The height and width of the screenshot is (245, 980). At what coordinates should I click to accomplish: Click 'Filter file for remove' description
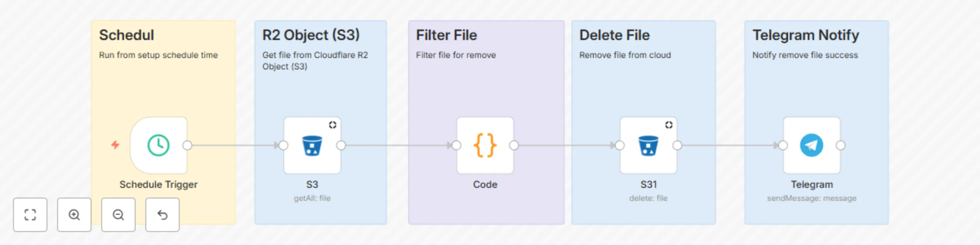[456, 55]
